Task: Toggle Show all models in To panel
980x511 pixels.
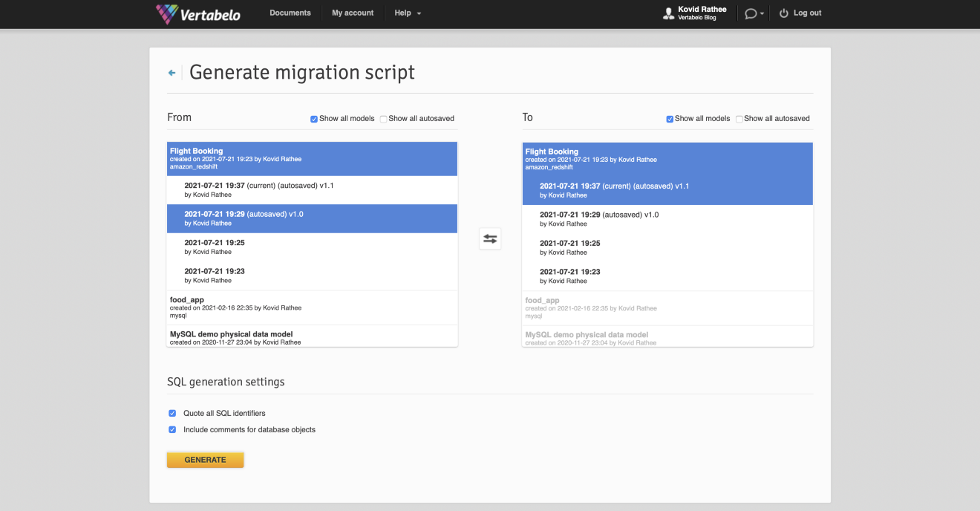Action: 670,119
